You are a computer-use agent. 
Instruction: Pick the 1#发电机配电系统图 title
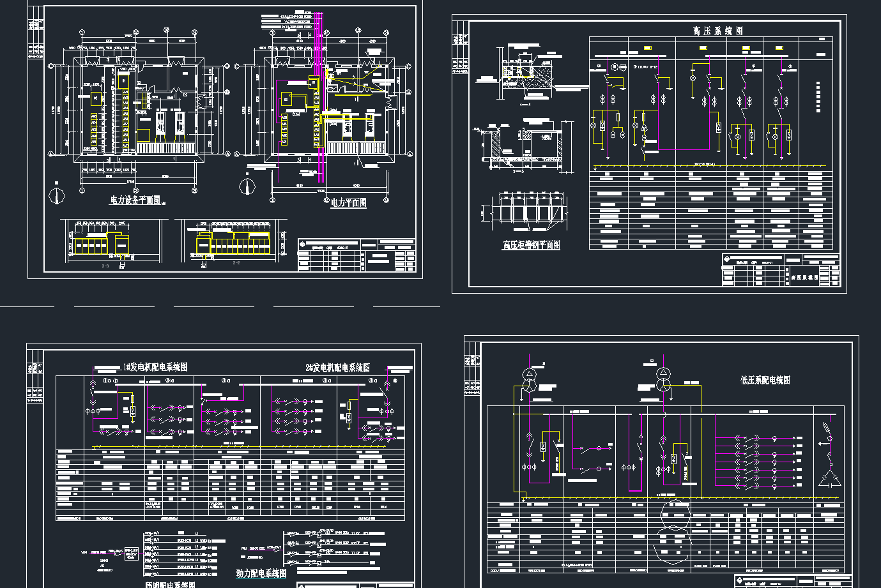pos(155,367)
